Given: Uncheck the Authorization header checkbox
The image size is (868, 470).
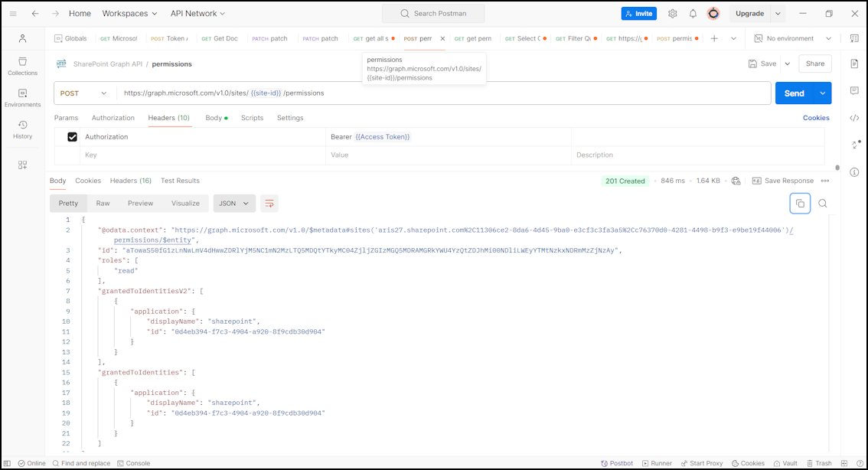Looking at the screenshot, I should [x=72, y=137].
